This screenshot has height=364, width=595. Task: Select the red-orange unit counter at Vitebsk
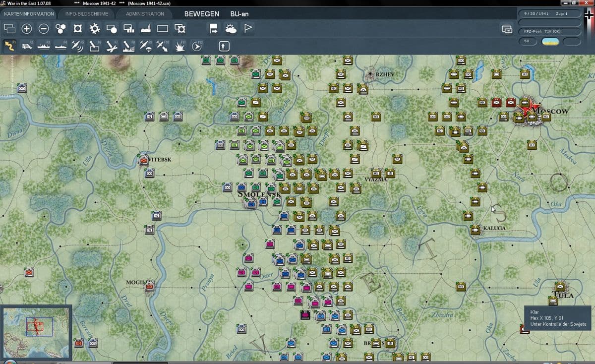(144, 160)
